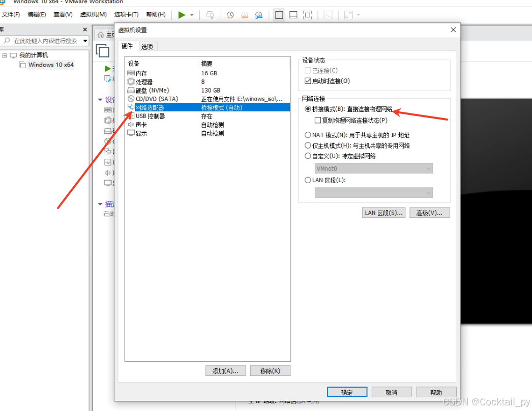Select the 声卡 device row

pos(208,125)
